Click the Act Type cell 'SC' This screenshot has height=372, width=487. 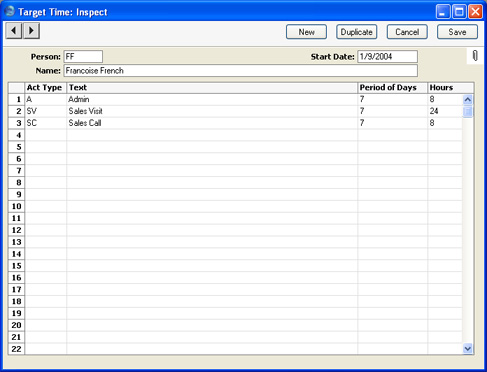[46, 123]
